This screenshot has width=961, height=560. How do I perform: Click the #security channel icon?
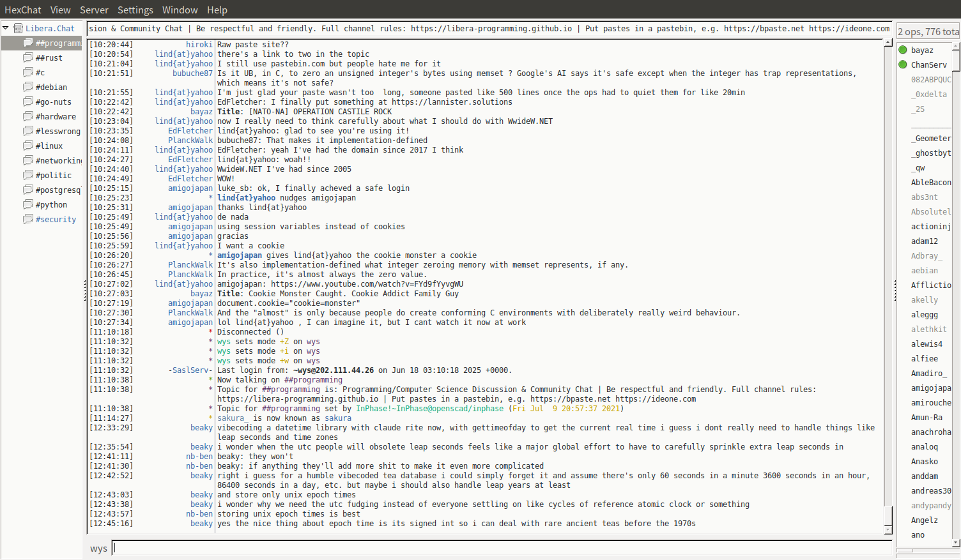point(28,219)
